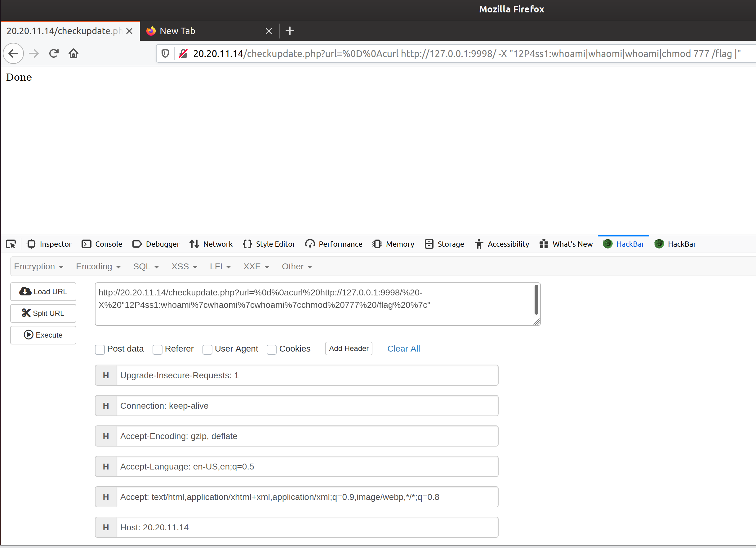Switch to the Network devtools tab
This screenshot has width=756, height=548.
[211, 244]
